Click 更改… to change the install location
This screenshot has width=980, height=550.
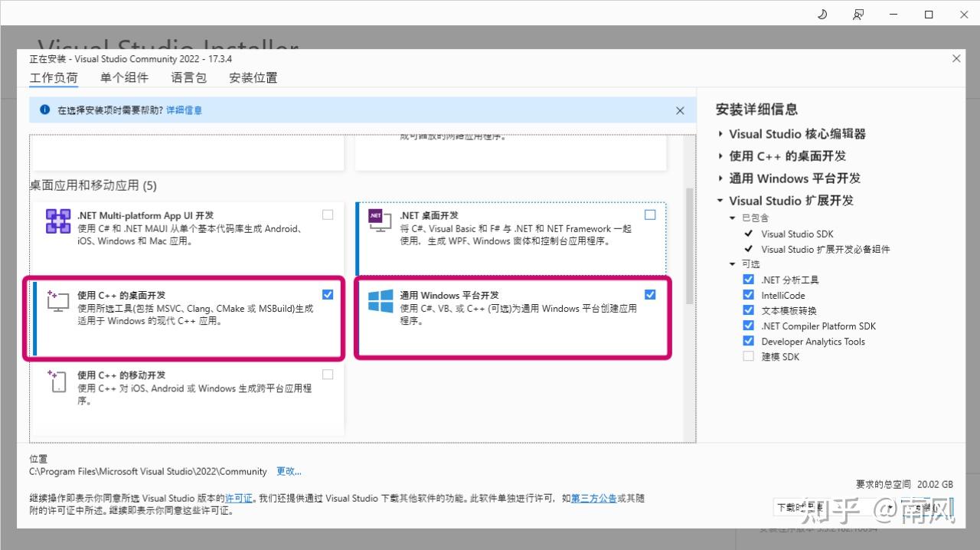point(289,471)
